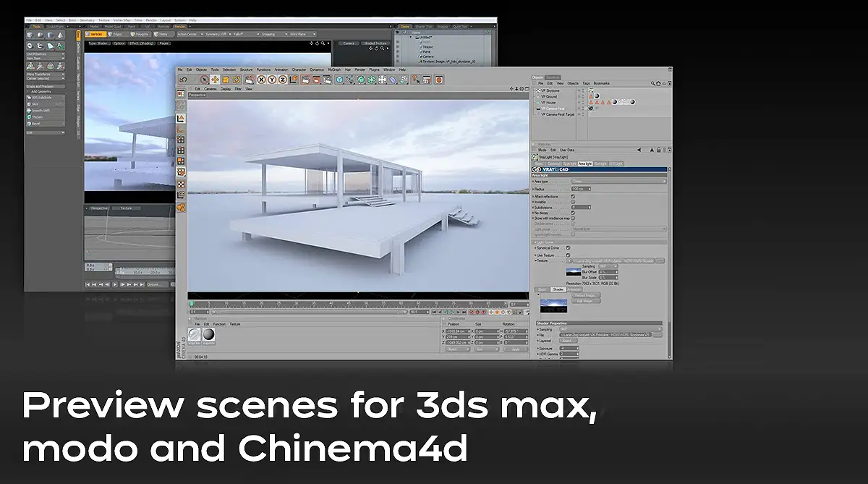Toggle the Z axis lock icon

282,80
